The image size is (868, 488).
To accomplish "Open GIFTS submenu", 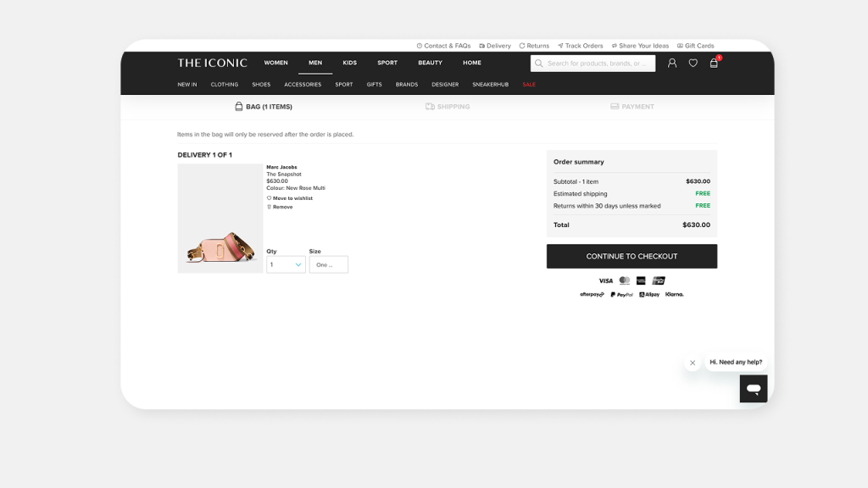I will pyautogui.click(x=374, y=85).
